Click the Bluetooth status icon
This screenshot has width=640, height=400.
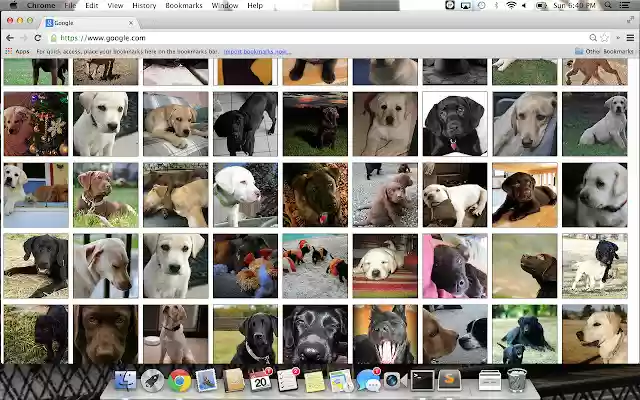pyautogui.click(x=496, y=5)
